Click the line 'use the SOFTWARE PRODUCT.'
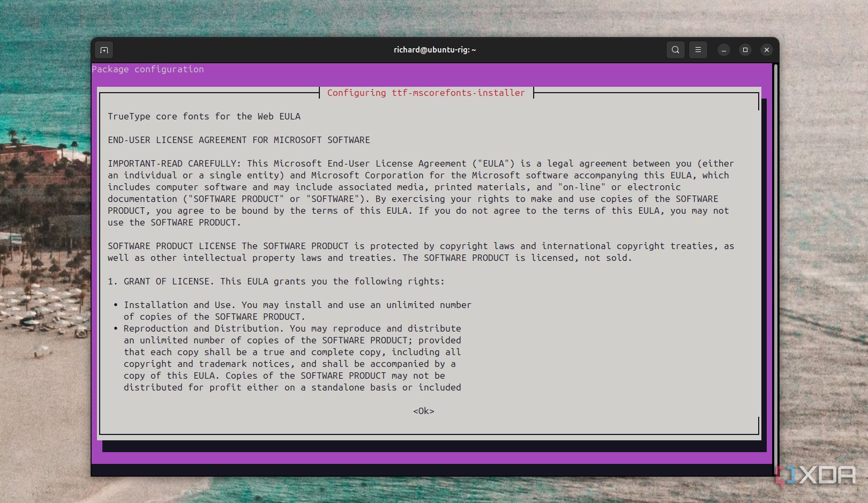This screenshot has height=503, width=868. point(174,222)
